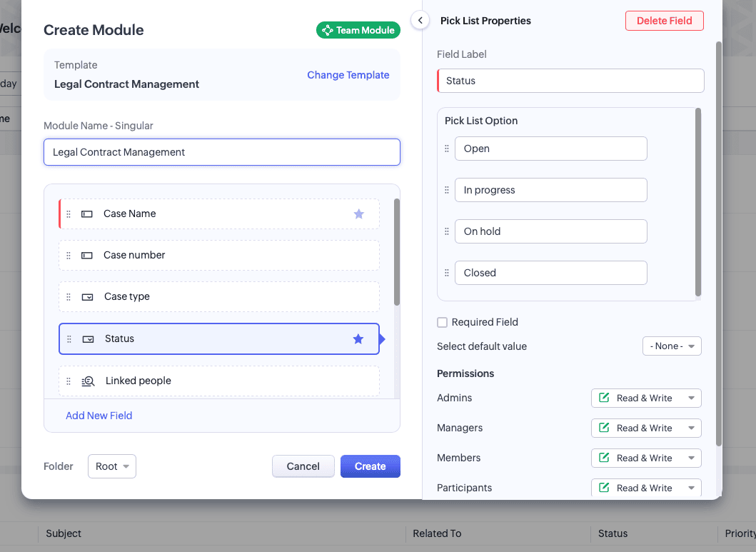Open the default value None dropdown
The height and width of the screenshot is (552, 756).
pyautogui.click(x=671, y=346)
